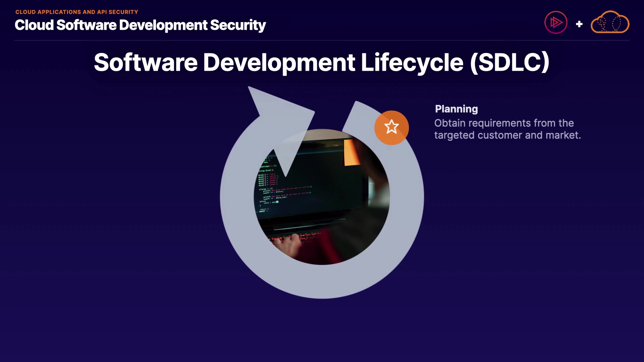The width and height of the screenshot is (644, 362).
Task: Click the left side of the gray cycle ring
Action: pyautogui.click(x=236, y=198)
